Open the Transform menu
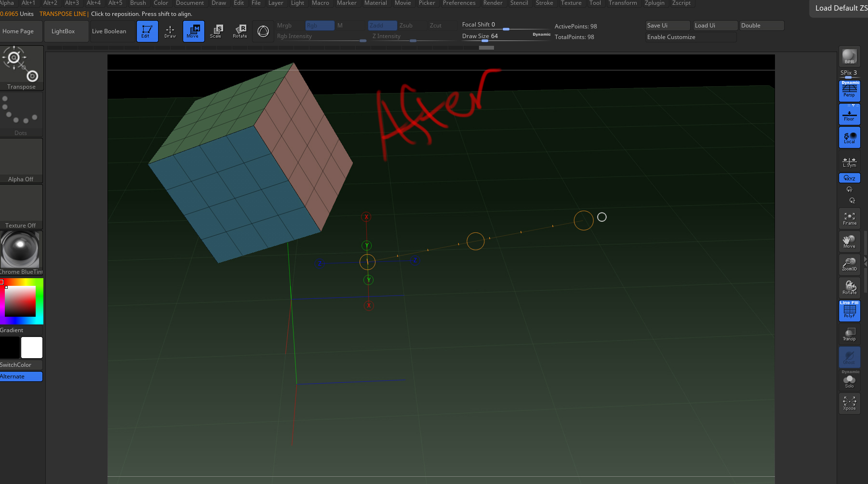The image size is (868, 484). pyautogui.click(x=623, y=3)
